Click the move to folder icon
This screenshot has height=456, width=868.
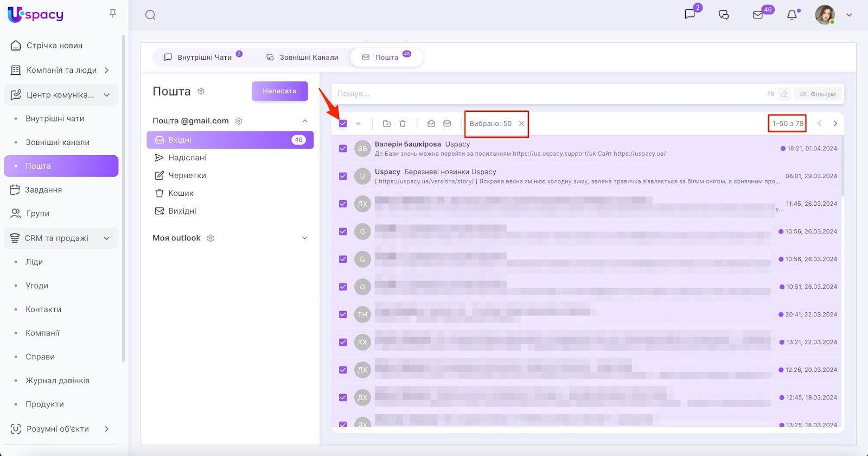(x=387, y=124)
